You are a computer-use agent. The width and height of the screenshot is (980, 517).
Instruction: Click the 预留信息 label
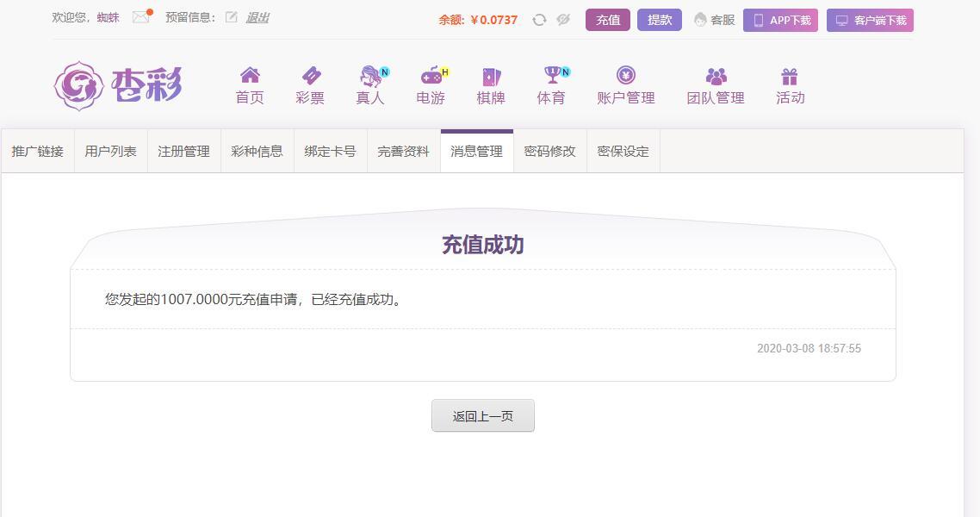[x=190, y=17]
